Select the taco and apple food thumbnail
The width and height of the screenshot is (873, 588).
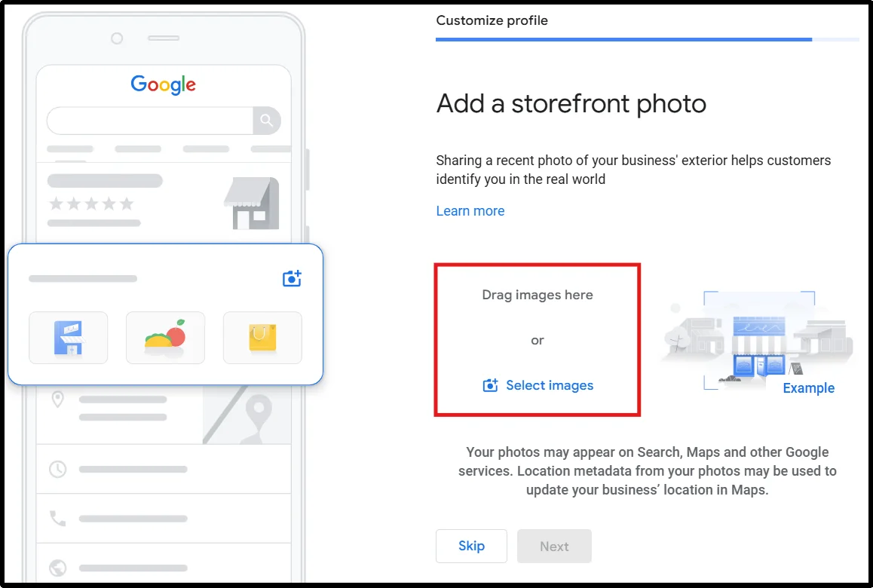point(165,338)
